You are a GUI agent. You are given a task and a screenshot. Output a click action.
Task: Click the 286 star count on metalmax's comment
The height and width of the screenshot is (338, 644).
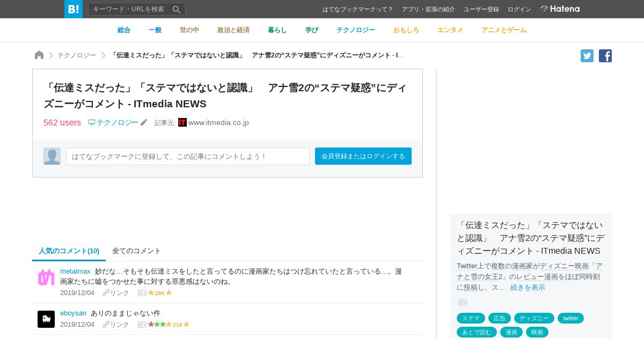pyautogui.click(x=160, y=293)
